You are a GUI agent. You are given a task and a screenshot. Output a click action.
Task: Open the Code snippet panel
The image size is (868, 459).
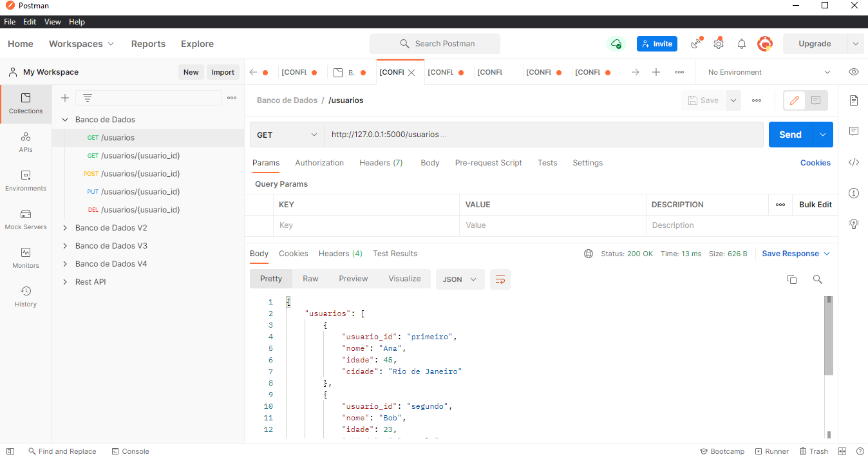(x=854, y=162)
